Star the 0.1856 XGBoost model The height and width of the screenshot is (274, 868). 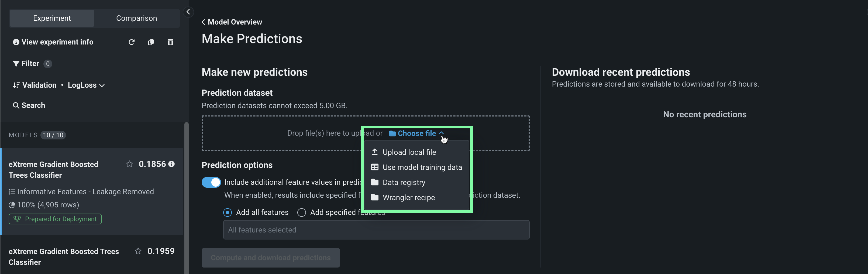click(129, 164)
